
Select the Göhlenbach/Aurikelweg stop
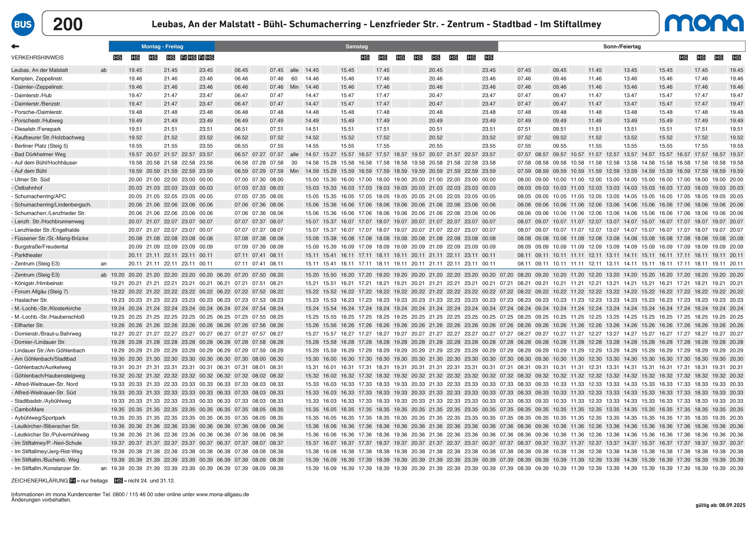click(41, 367)
